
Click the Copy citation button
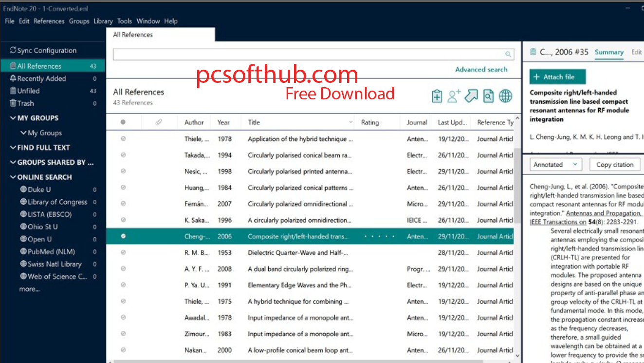[615, 165]
